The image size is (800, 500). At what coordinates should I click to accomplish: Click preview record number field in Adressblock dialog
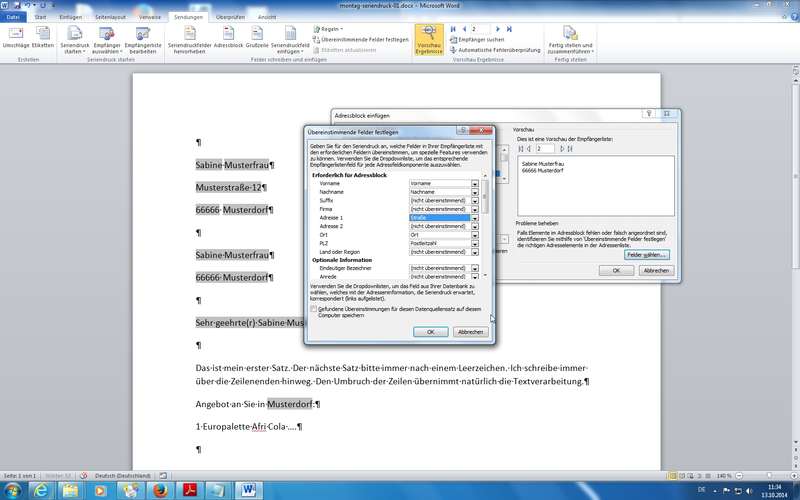[545, 149]
